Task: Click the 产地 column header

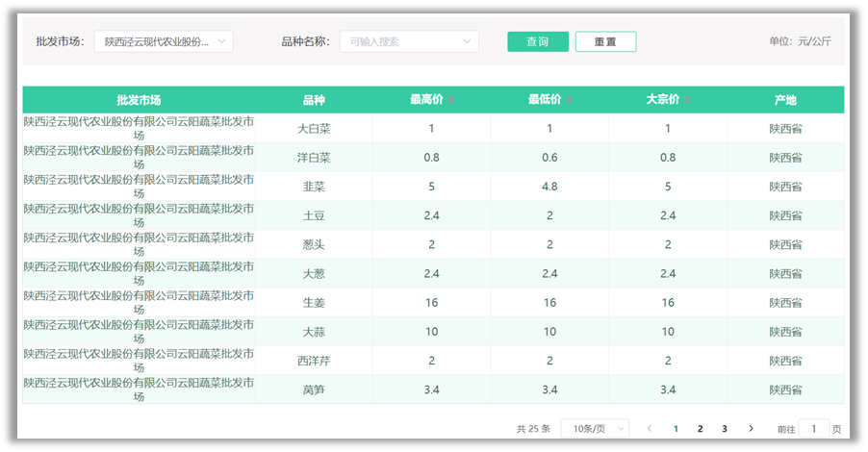Action: [785, 100]
